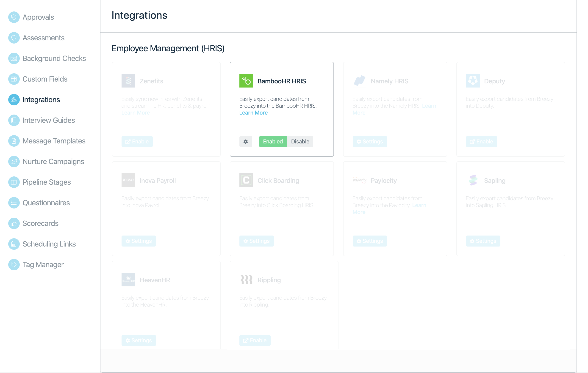Disable the BambooHR HRIS integration
The image size is (588, 373).
(x=300, y=142)
